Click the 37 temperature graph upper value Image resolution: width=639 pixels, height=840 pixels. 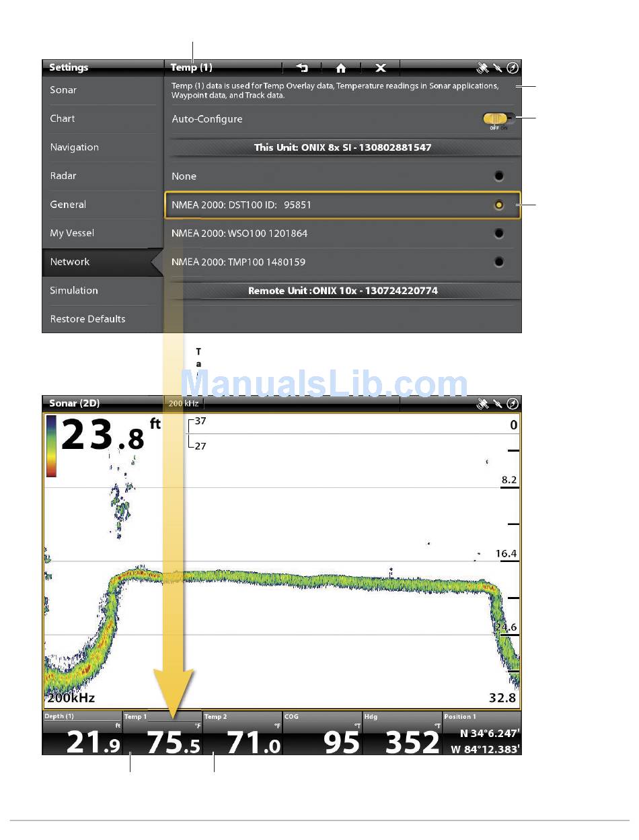coord(200,421)
